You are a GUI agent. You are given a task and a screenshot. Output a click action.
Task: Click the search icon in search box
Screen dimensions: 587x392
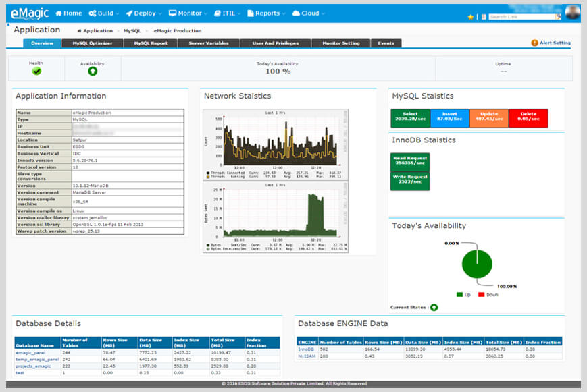pyautogui.click(x=558, y=17)
